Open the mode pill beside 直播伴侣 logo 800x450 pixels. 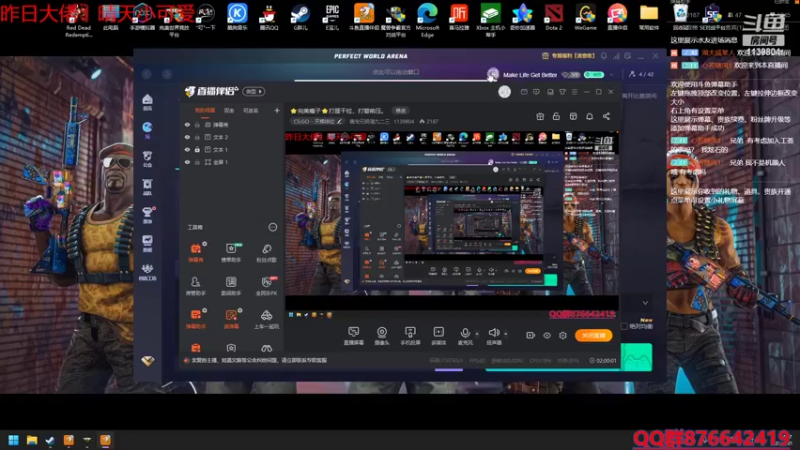pyautogui.click(x=254, y=91)
